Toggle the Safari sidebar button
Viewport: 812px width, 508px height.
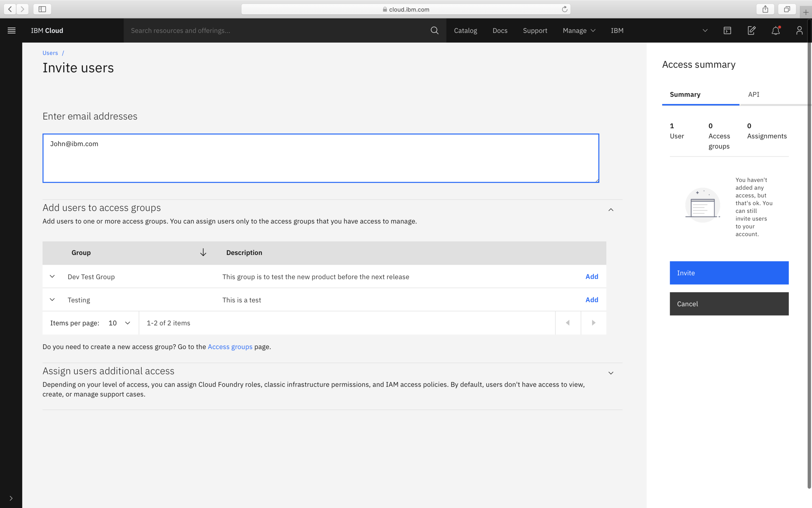[x=42, y=9]
